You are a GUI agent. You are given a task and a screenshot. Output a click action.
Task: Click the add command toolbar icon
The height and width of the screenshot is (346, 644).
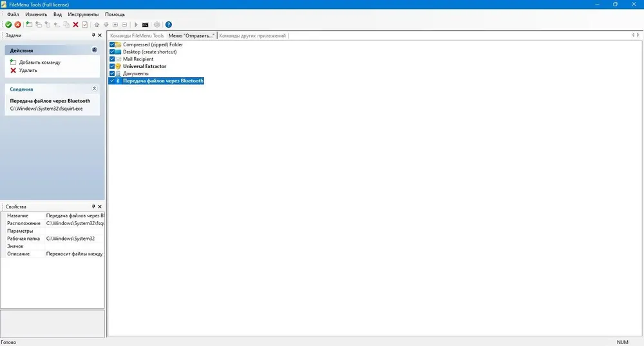[x=29, y=24]
